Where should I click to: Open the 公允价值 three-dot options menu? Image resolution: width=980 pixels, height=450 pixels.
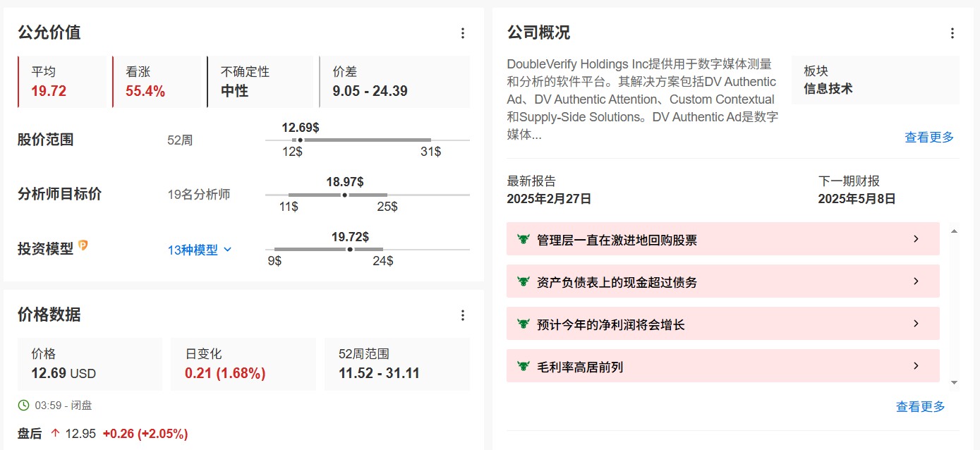[463, 33]
